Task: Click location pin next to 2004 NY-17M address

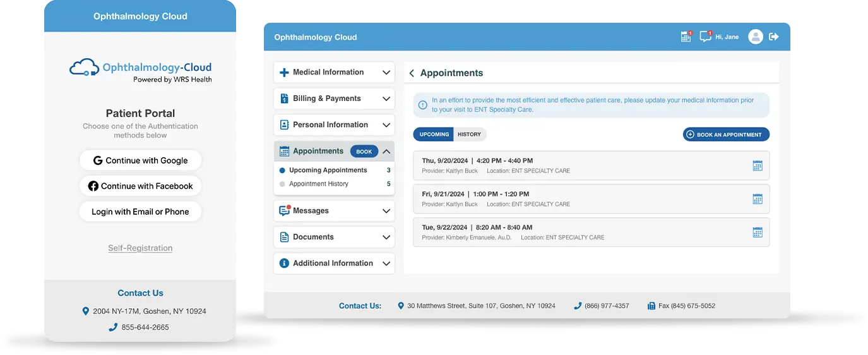Action: click(86, 311)
